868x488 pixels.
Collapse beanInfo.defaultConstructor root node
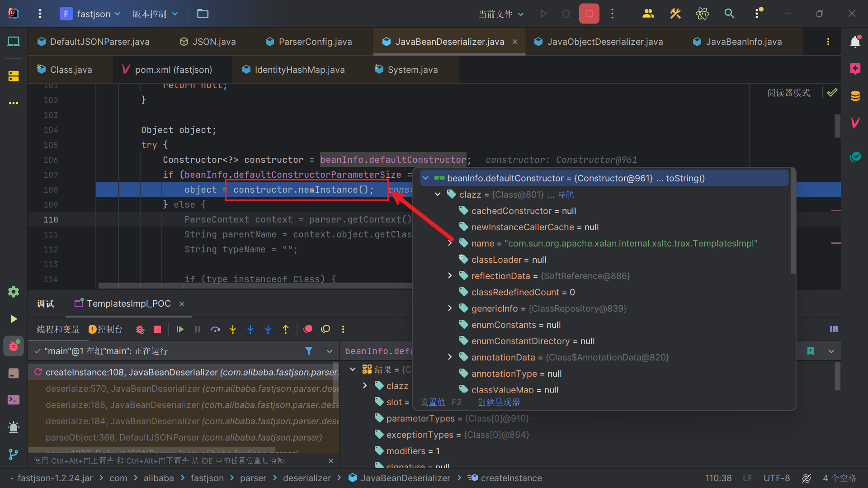click(425, 178)
